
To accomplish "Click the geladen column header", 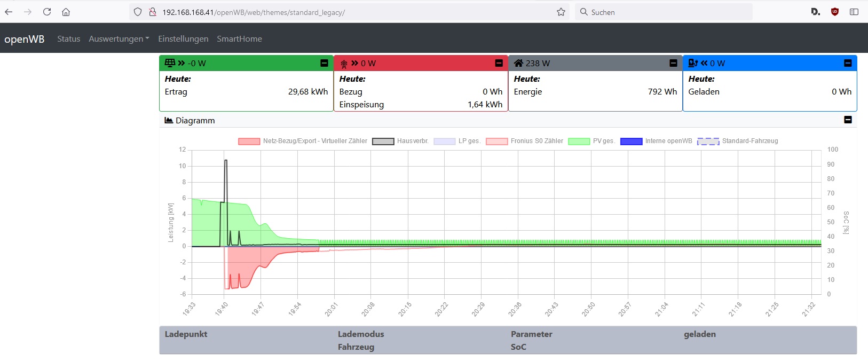I will (x=700, y=334).
